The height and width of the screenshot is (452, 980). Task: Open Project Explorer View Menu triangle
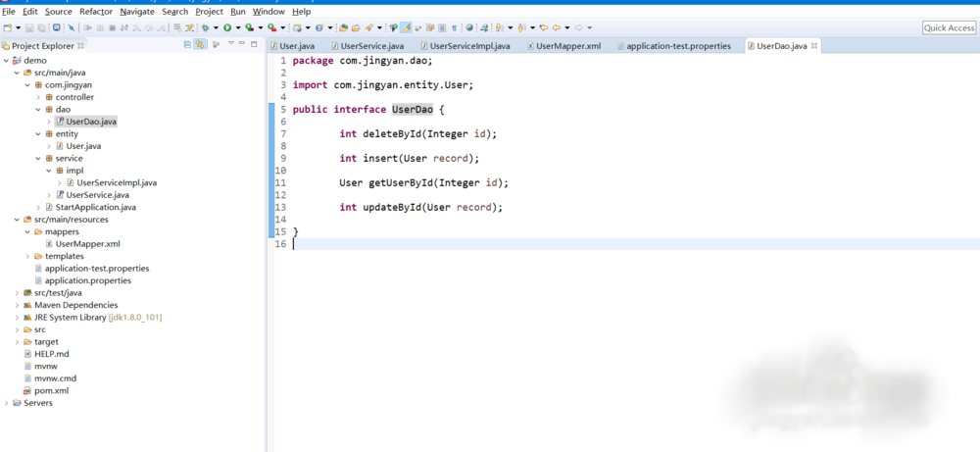(x=230, y=44)
